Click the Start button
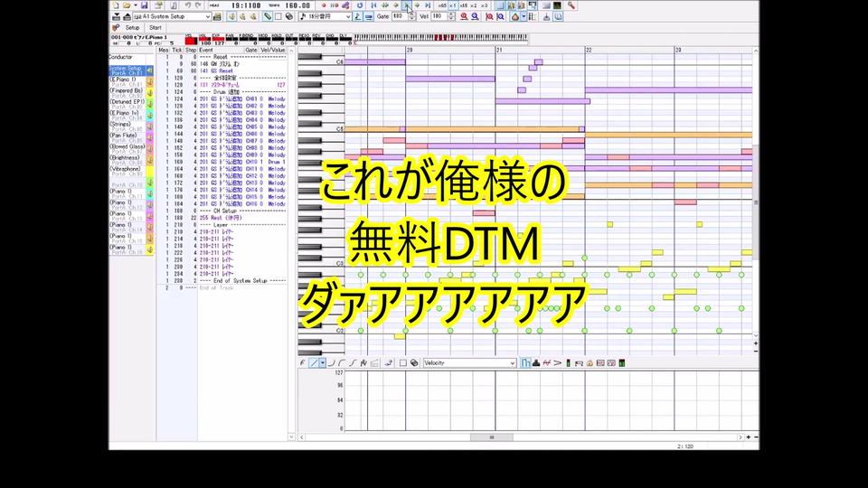 coord(156,28)
